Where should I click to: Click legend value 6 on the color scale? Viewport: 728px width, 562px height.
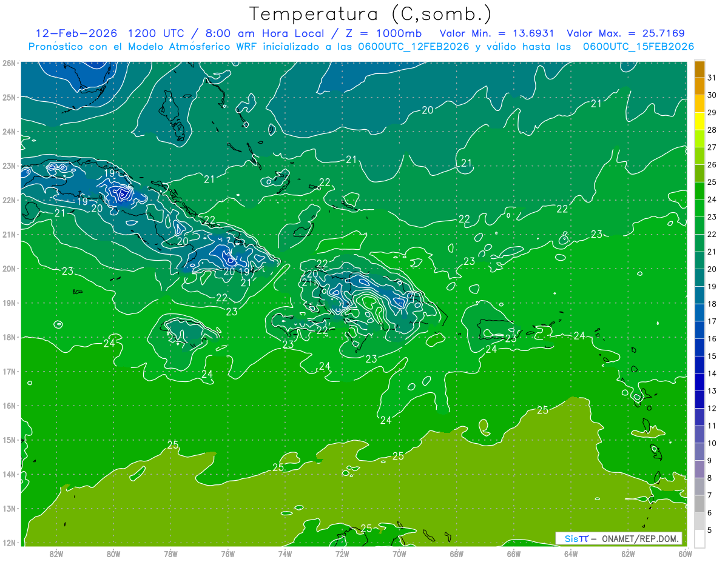click(x=709, y=513)
